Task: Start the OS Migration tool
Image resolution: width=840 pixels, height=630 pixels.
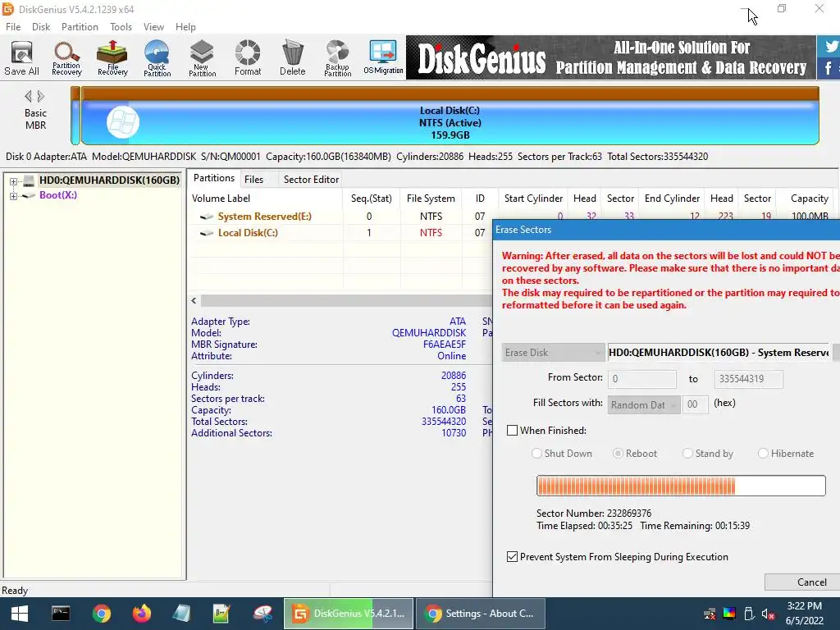Action: [383, 58]
